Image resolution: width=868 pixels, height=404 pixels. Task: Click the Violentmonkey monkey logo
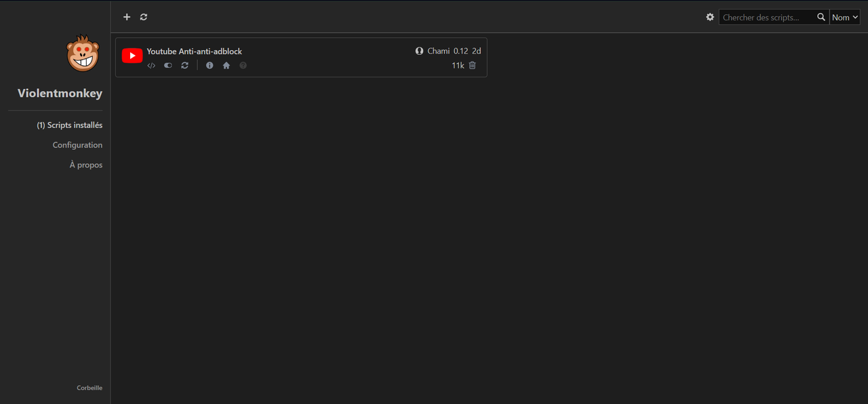[83, 54]
